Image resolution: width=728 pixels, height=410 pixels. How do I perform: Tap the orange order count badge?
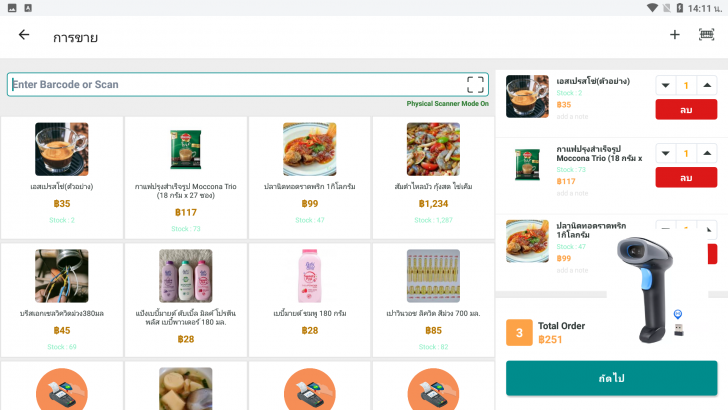pos(519,332)
